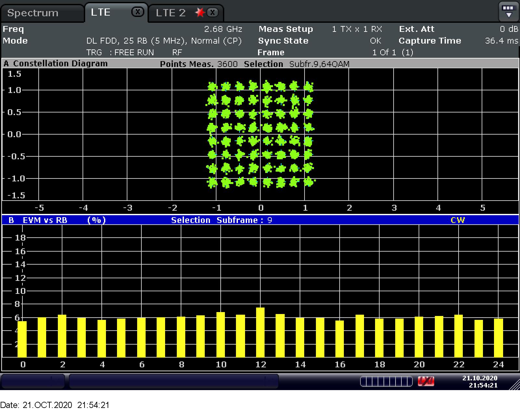This screenshot has width=520, height=420.
Task: Click the red status icon in bottom bar
Action: pos(426,381)
